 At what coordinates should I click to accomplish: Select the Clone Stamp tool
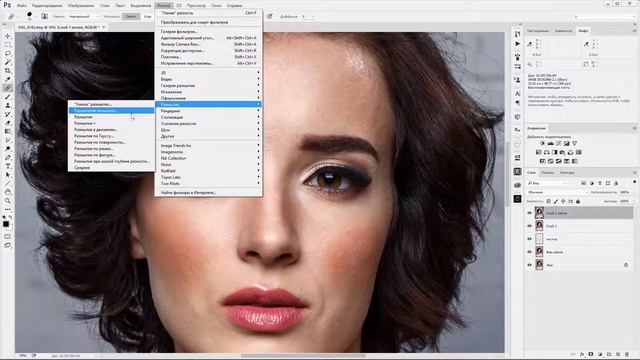tap(8, 105)
